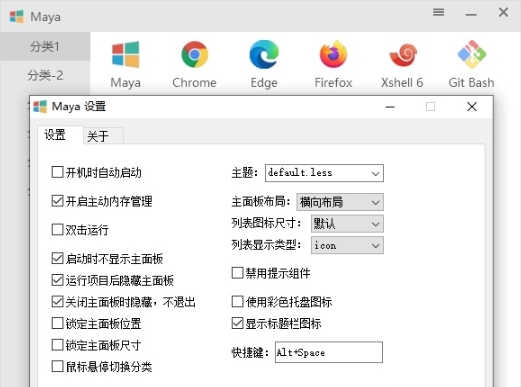
Task: Select the 分类-2 category
Action: pyautogui.click(x=45, y=76)
